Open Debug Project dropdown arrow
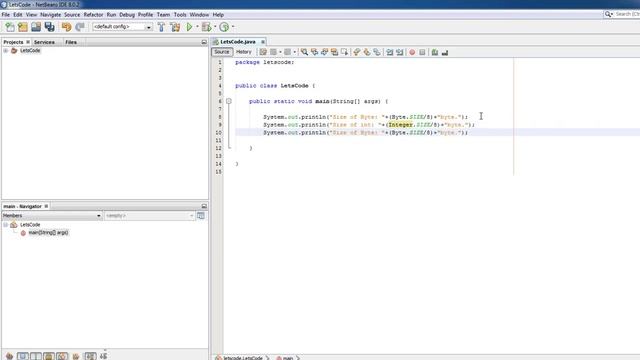Image resolution: width=640 pixels, height=360 pixels. coord(215,27)
